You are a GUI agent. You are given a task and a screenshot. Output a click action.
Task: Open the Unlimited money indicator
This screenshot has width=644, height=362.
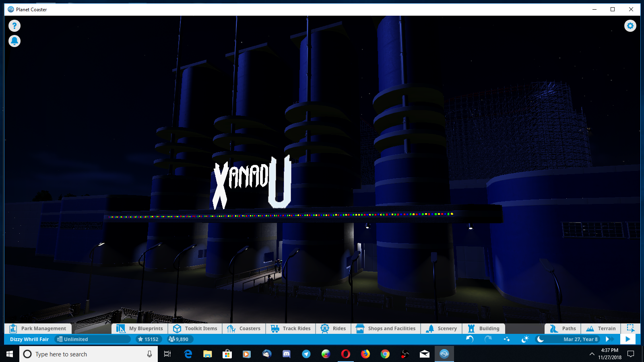tap(93, 339)
